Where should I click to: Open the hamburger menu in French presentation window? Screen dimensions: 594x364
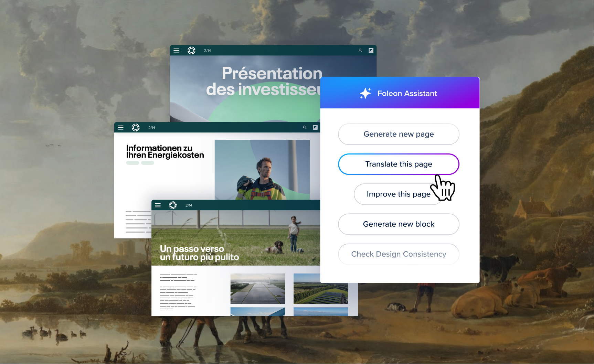click(x=176, y=50)
